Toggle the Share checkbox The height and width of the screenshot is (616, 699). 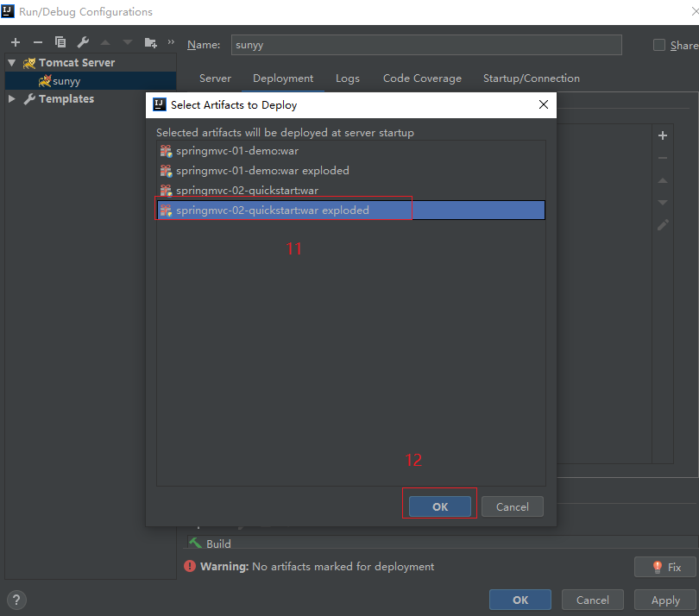click(x=659, y=45)
